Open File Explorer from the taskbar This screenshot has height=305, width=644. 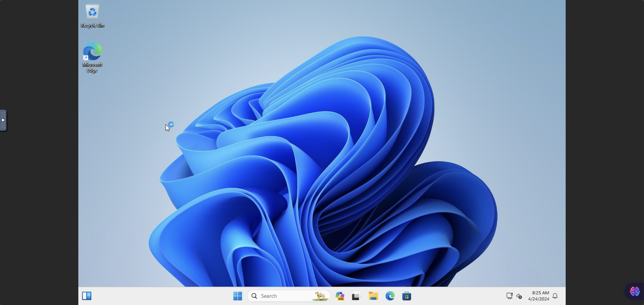(373, 296)
